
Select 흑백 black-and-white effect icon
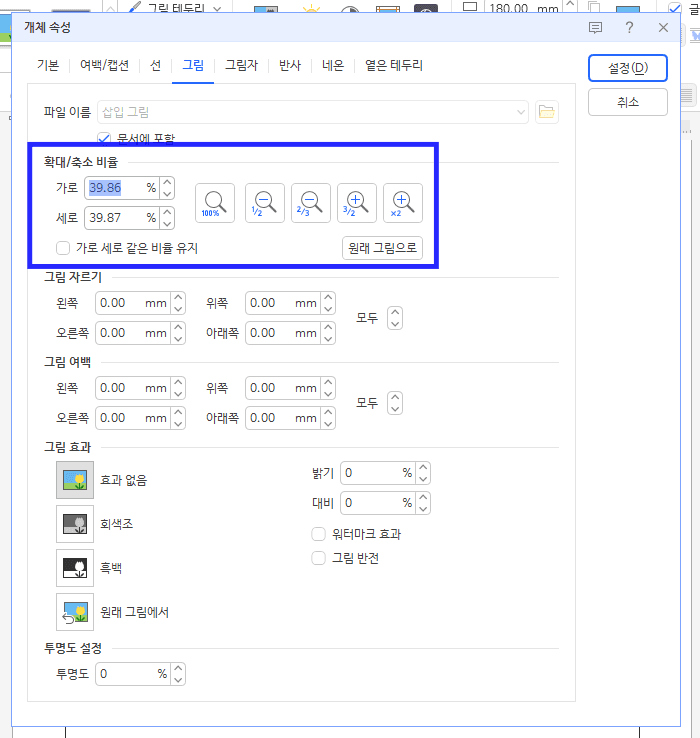(75, 568)
